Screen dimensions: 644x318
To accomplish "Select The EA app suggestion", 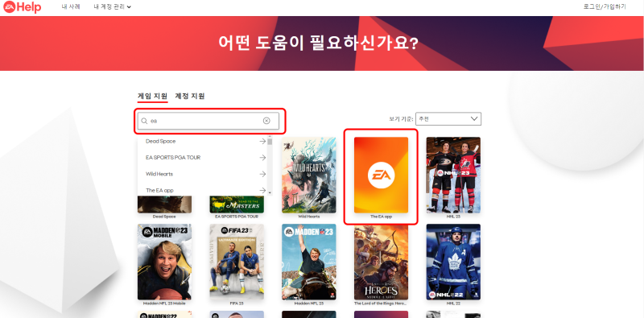I will (x=202, y=190).
